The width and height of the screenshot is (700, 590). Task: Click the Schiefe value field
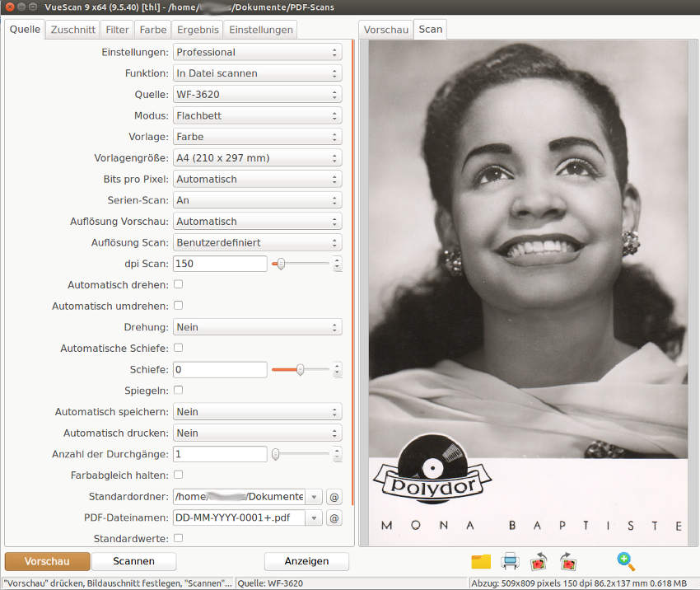pos(220,369)
